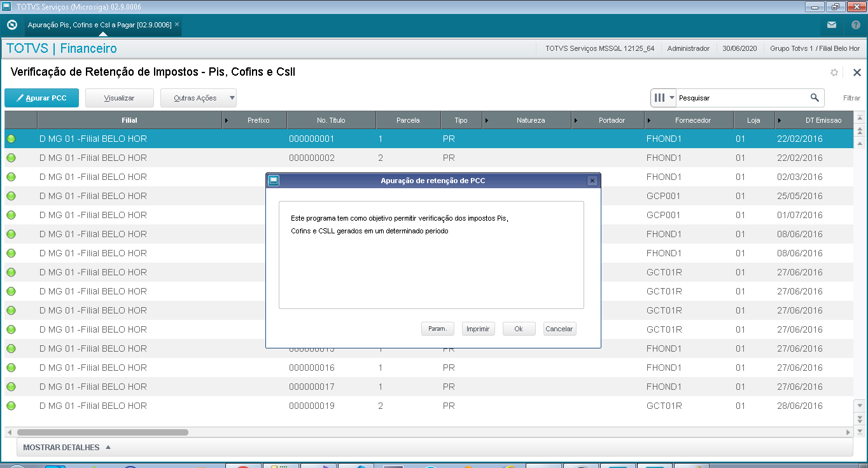
Task: Sort by the Filial column header
Action: (x=129, y=120)
